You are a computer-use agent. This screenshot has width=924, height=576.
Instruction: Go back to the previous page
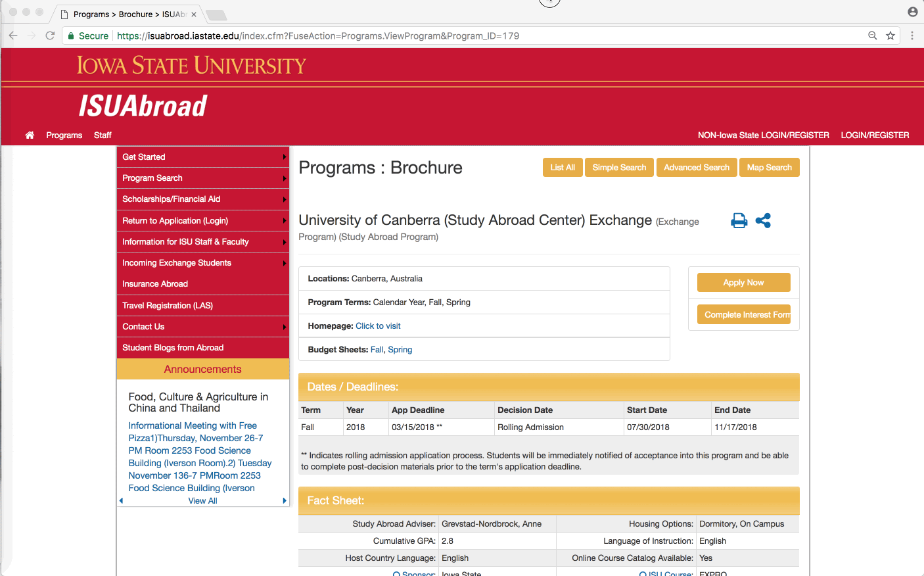(x=13, y=36)
